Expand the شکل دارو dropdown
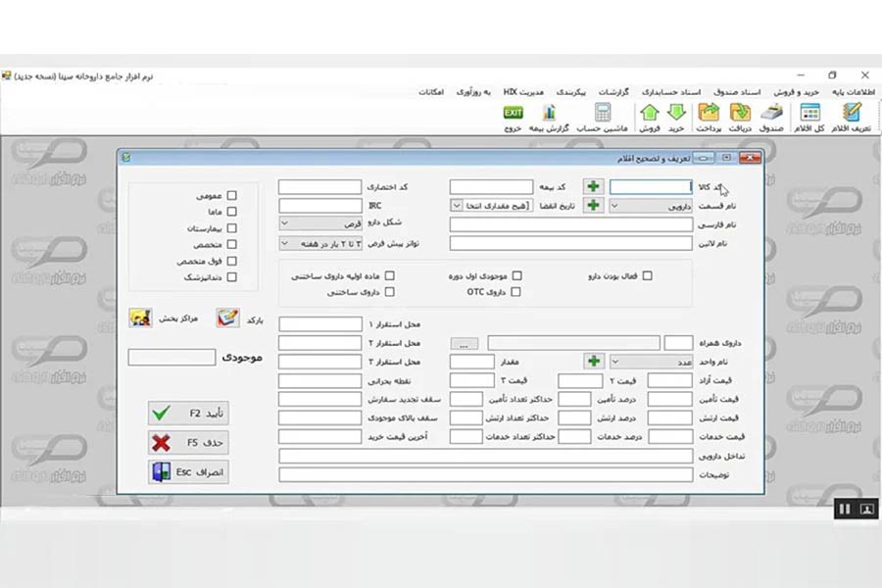This screenshot has height=588, width=882. (320, 224)
